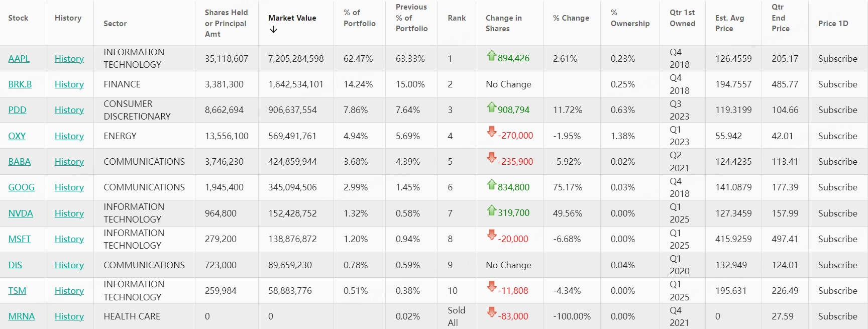868x329 pixels.
Task: Open the BABA stock link
Action: tap(20, 162)
